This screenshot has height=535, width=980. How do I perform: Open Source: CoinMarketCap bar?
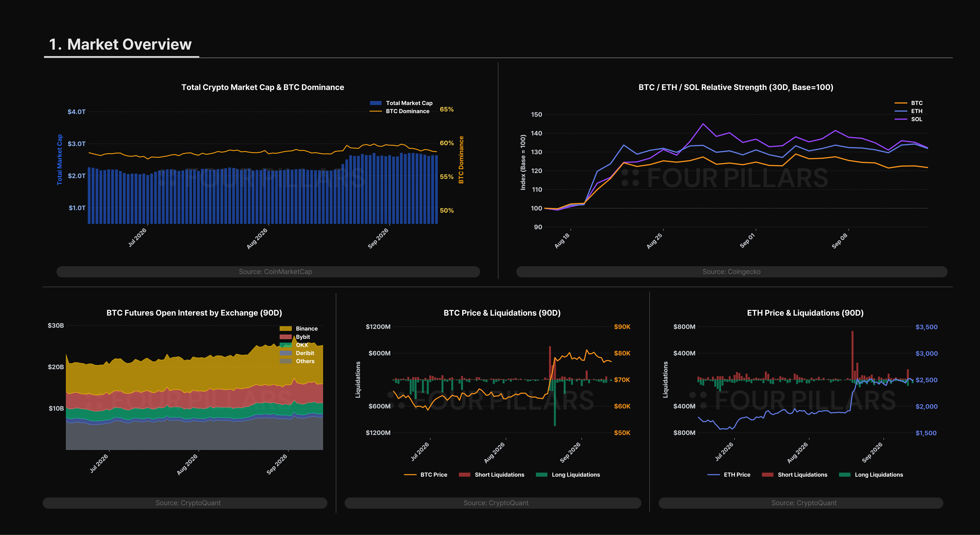(268, 272)
